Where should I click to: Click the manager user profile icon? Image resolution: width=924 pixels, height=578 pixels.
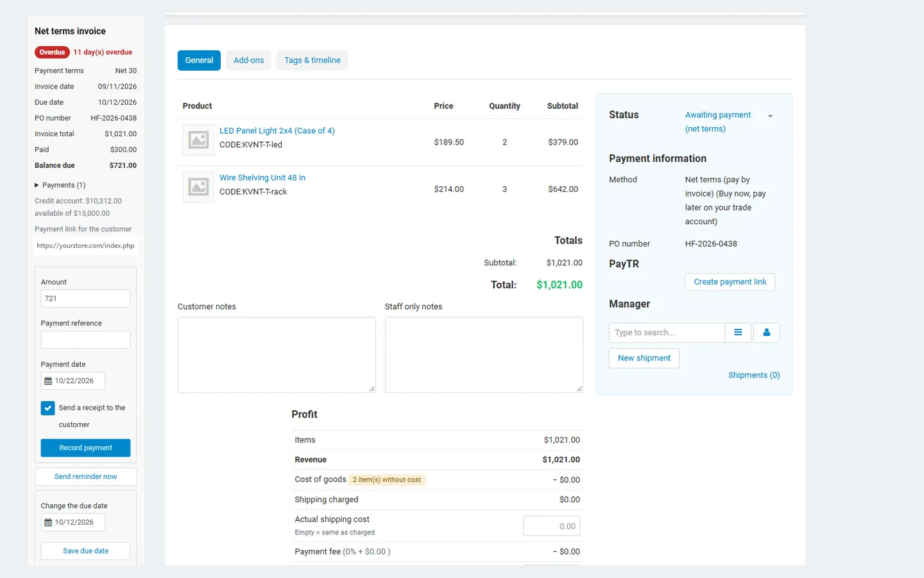pos(766,333)
